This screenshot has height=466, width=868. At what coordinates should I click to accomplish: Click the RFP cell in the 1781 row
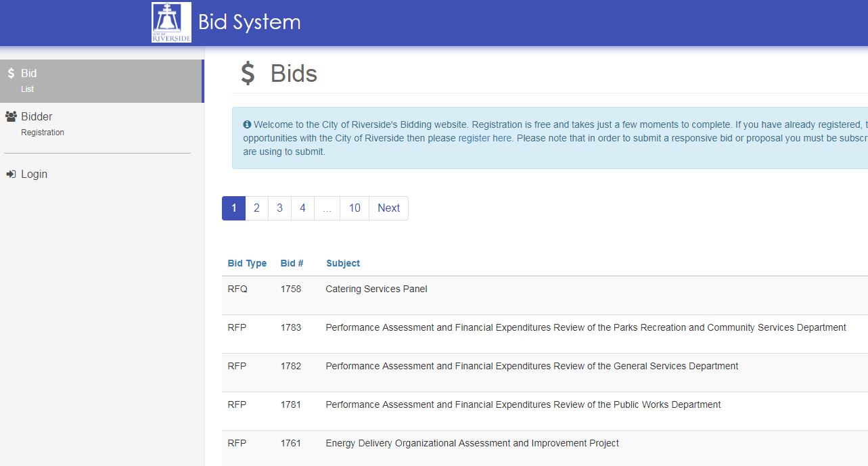click(x=237, y=404)
